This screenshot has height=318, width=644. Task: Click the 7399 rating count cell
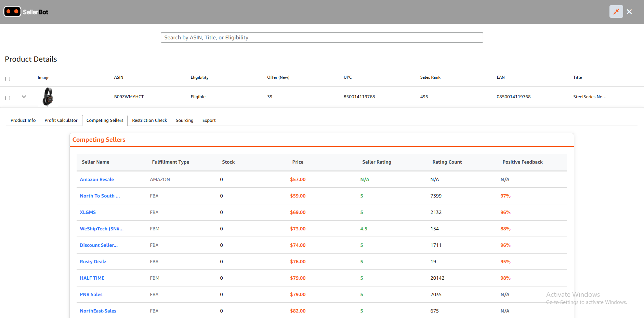tap(436, 196)
